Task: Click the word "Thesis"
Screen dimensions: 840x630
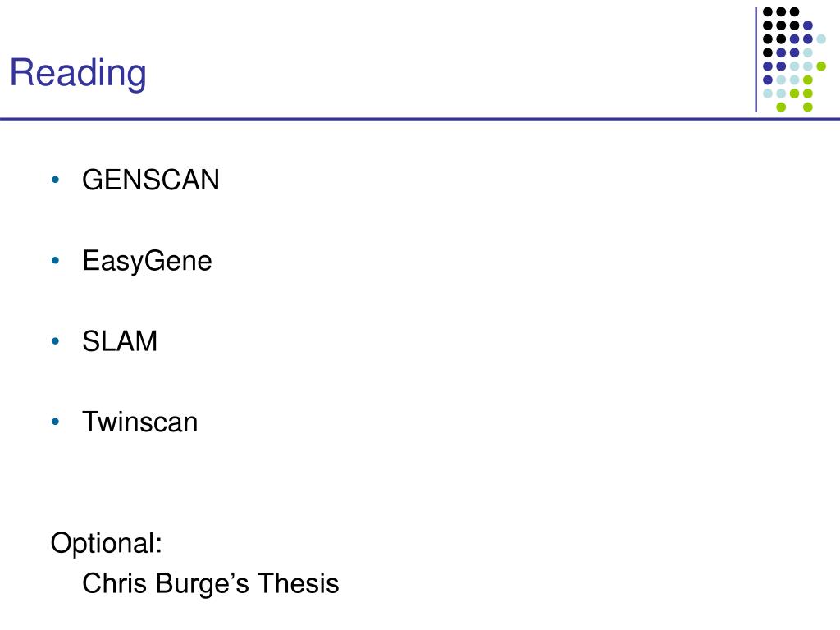Action: [298, 583]
